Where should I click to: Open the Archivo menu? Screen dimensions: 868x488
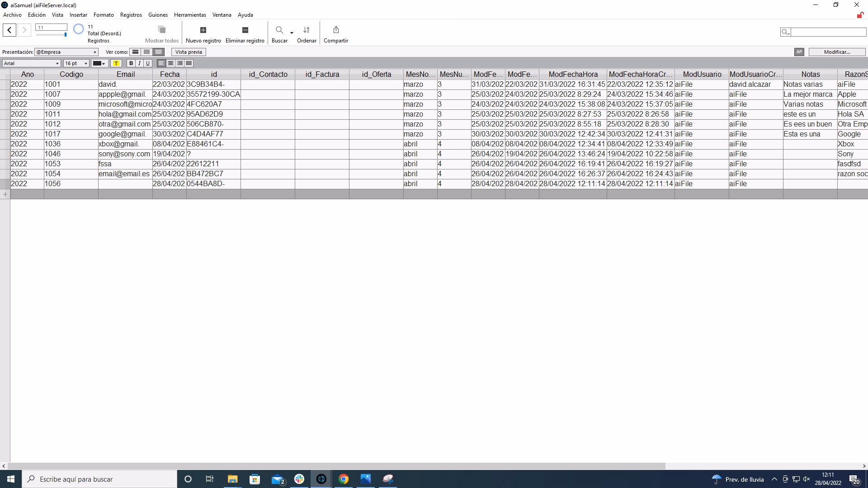click(x=12, y=15)
